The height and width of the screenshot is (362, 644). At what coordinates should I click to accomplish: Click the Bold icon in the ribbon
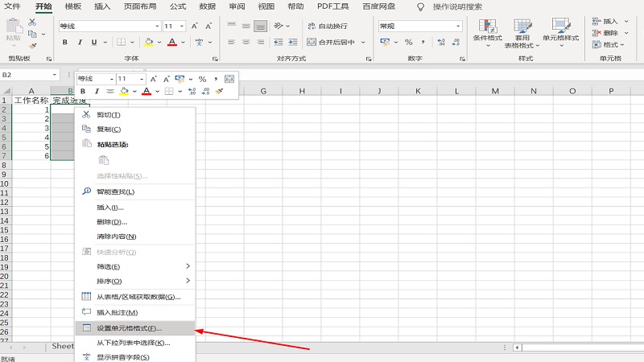click(x=63, y=42)
